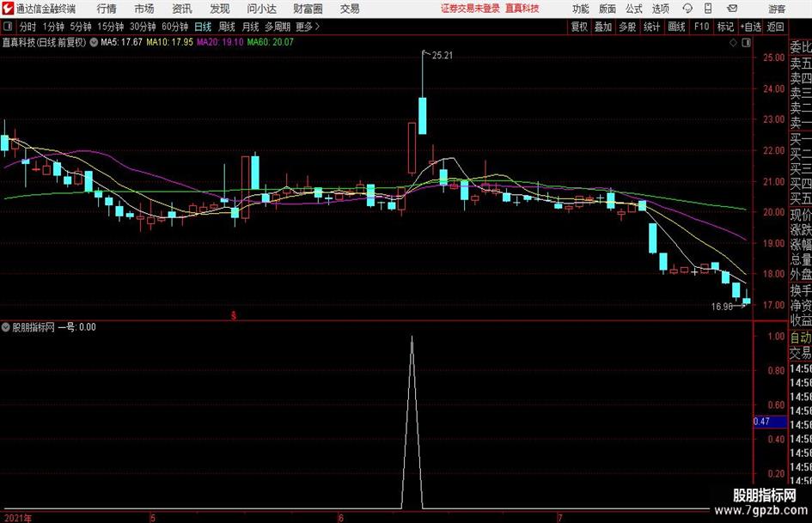
Task: Open the 选项 menu
Action: pos(660,9)
